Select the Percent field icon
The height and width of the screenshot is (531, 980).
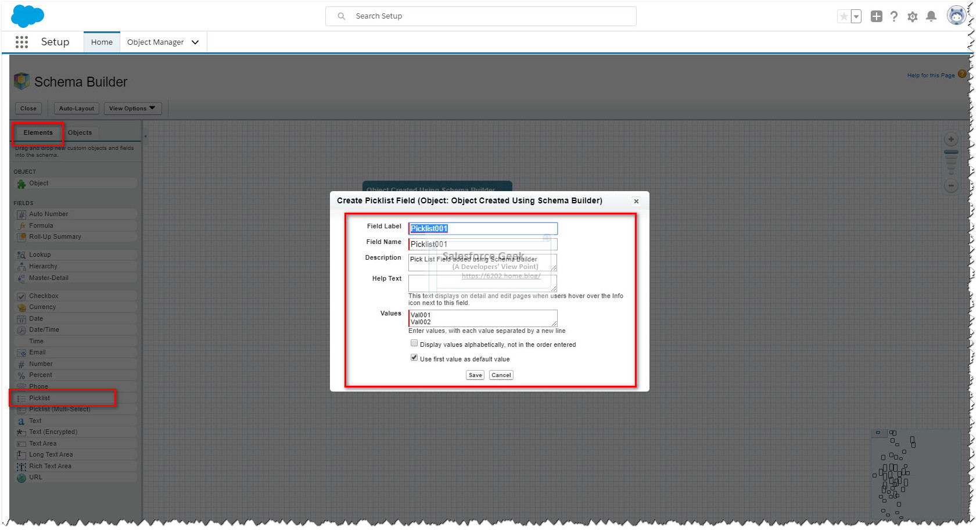click(x=21, y=375)
